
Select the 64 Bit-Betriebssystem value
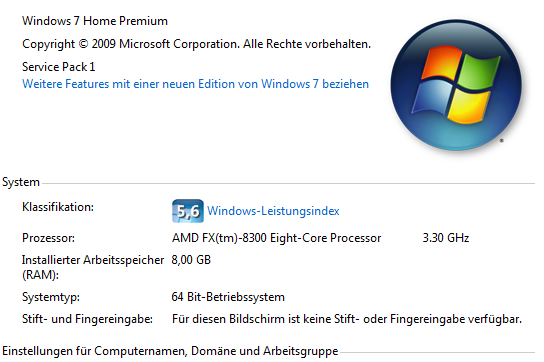228,297
